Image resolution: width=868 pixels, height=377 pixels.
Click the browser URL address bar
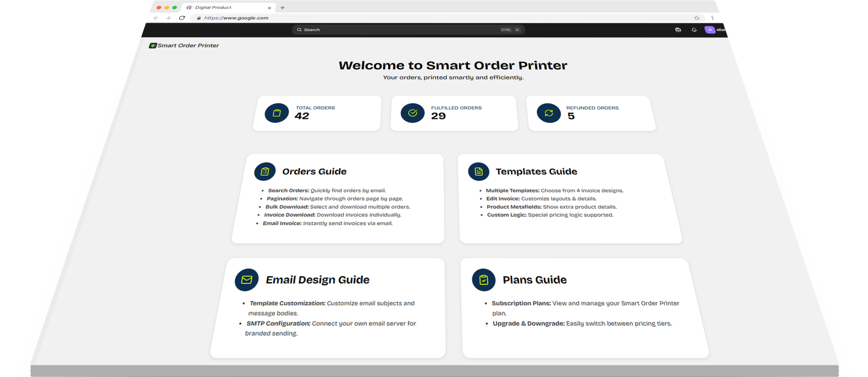[x=407, y=18]
